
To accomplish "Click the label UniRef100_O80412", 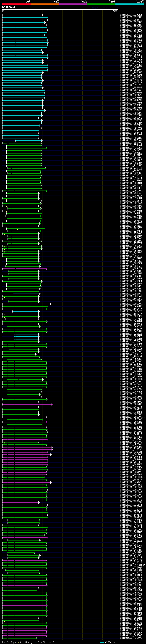I will coord(131,35).
